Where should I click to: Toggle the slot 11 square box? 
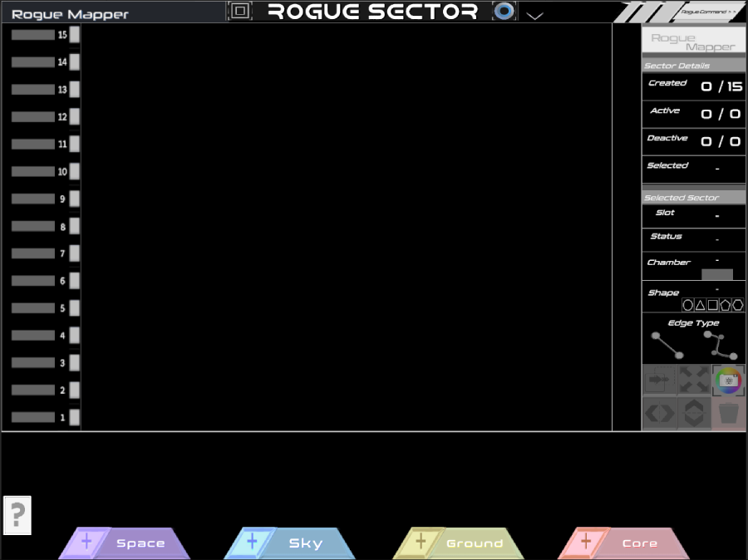pos(75,144)
